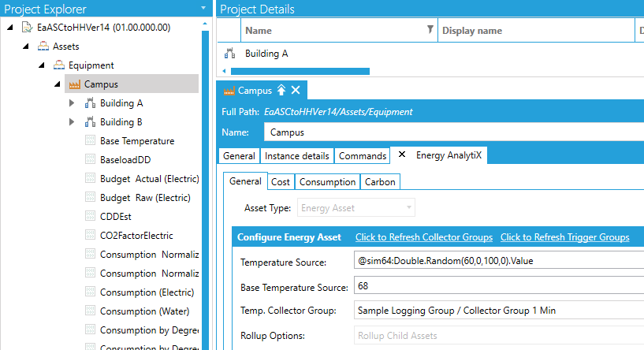Image resolution: width=644 pixels, height=350 pixels.
Task: Expand the Building B tree node
Action: (x=72, y=122)
